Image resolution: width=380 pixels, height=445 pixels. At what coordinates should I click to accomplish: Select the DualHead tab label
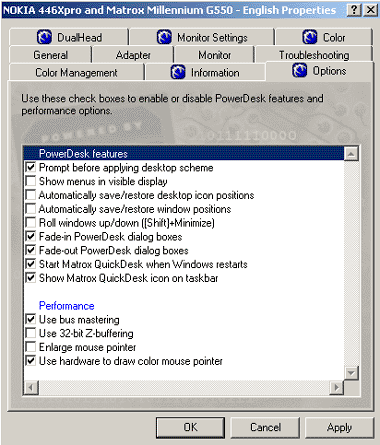coord(80,37)
